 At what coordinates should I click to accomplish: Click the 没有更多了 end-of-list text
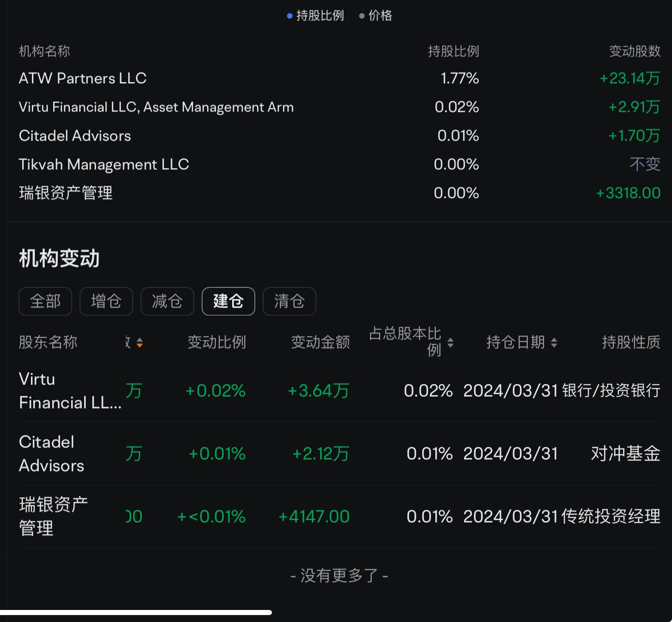pyautogui.click(x=339, y=576)
